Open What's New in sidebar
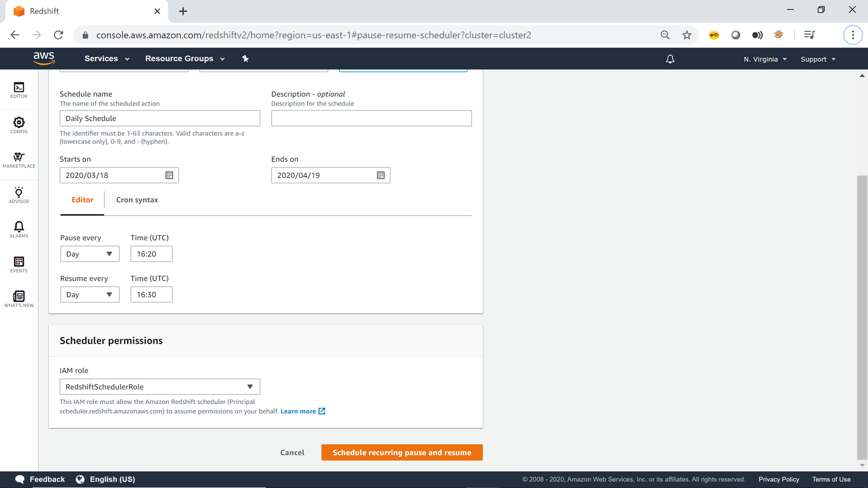 tap(19, 299)
